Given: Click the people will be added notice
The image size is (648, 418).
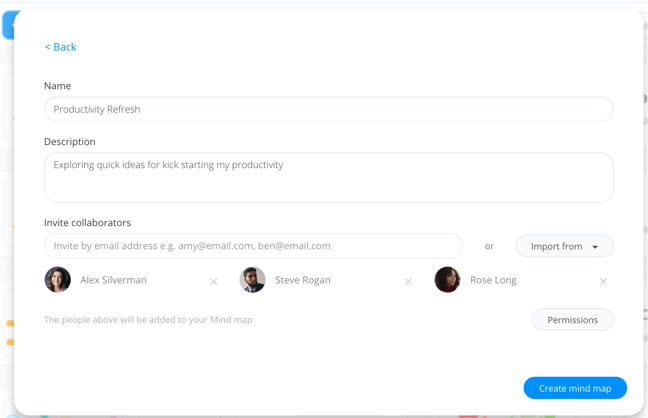Looking at the screenshot, I should click(148, 320).
